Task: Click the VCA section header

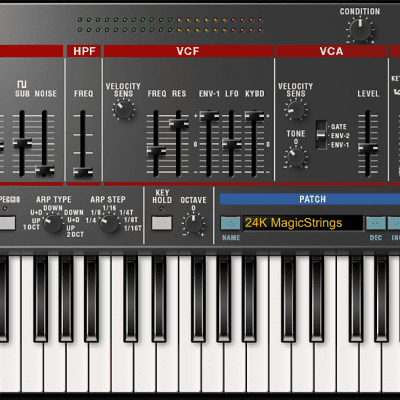Action: (331, 51)
